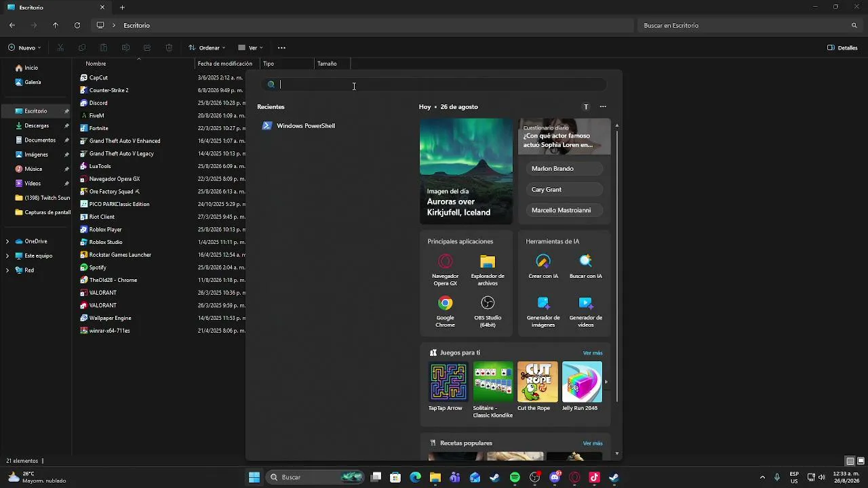Select the Wallpaper Engine file
Image resolution: width=868 pixels, height=488 pixels.
(110, 318)
